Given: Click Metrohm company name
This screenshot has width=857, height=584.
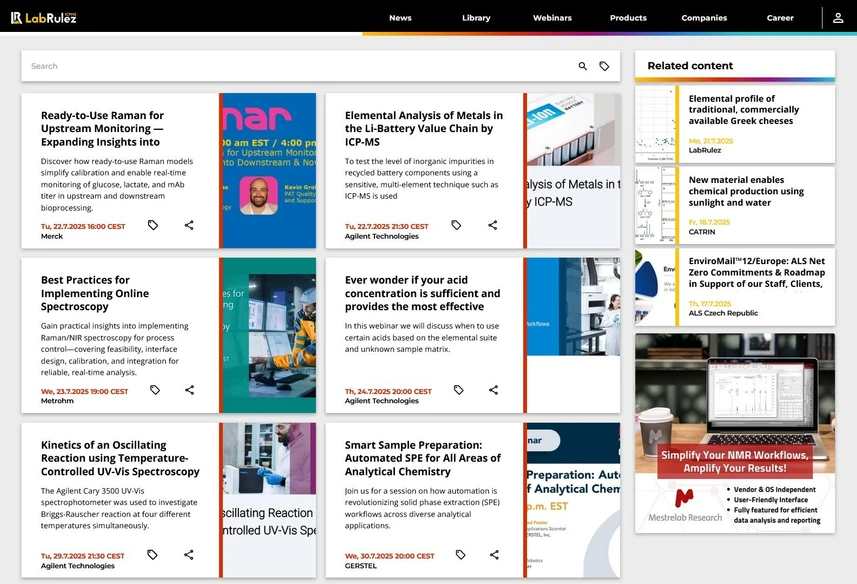Looking at the screenshot, I should pyautogui.click(x=57, y=401).
